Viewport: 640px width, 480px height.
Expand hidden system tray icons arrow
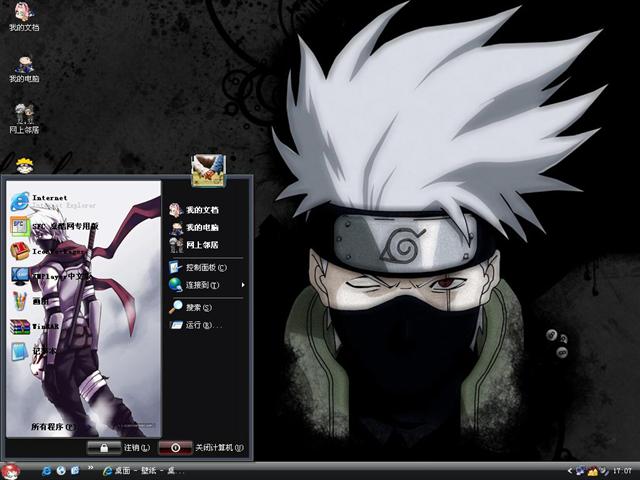[x=570, y=471]
